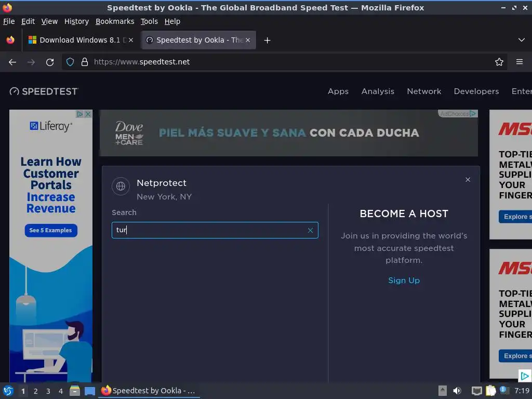Bookmark this page with the star
532x399 pixels.
(x=499, y=62)
